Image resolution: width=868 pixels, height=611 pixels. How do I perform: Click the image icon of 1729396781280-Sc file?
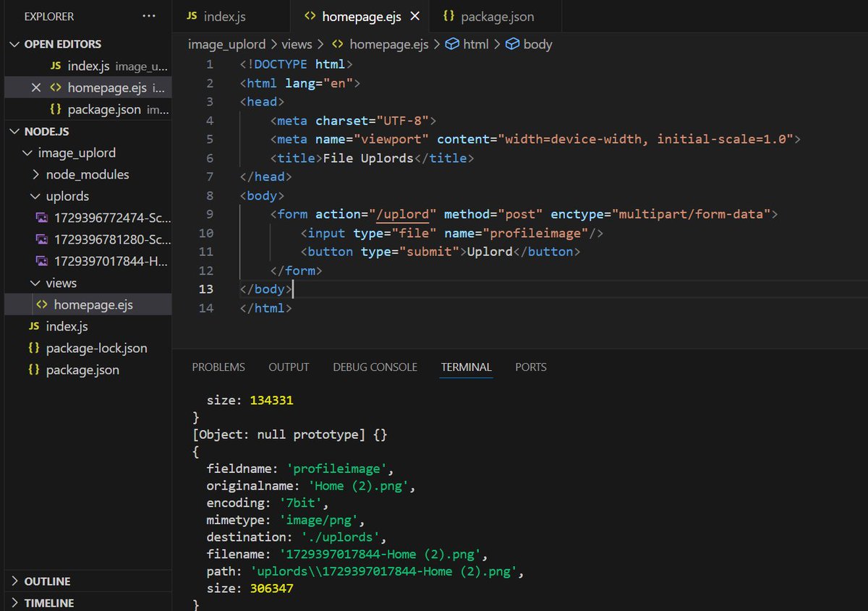pyautogui.click(x=41, y=239)
